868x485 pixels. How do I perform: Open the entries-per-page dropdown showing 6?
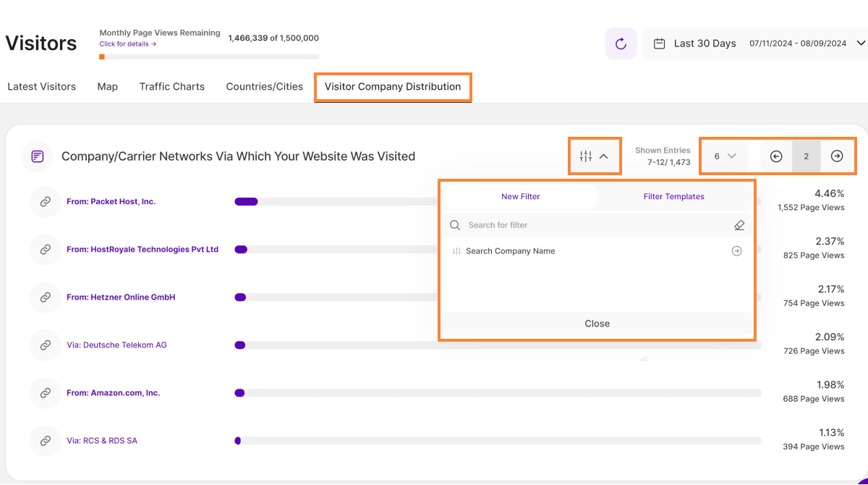(x=725, y=156)
